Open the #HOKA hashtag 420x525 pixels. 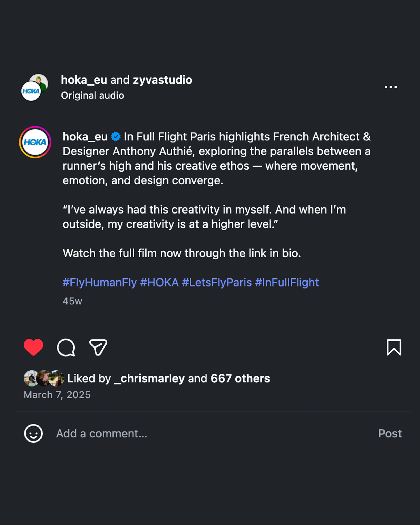click(159, 282)
